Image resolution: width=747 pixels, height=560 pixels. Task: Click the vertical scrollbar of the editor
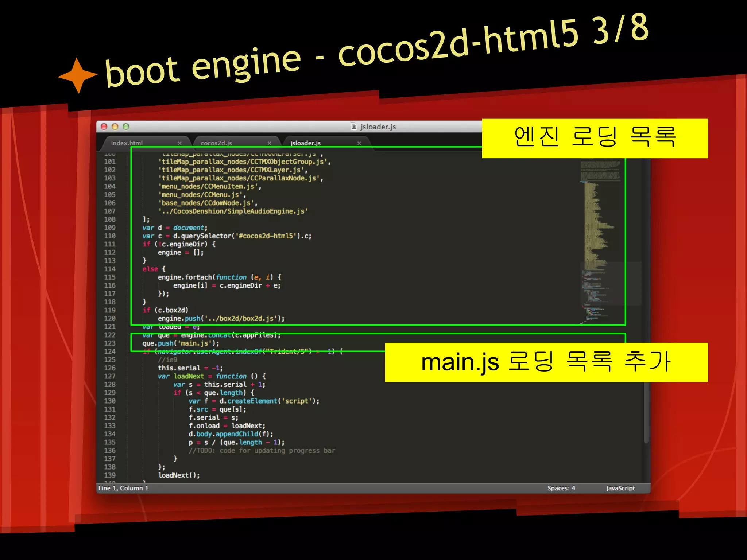[x=646, y=412]
